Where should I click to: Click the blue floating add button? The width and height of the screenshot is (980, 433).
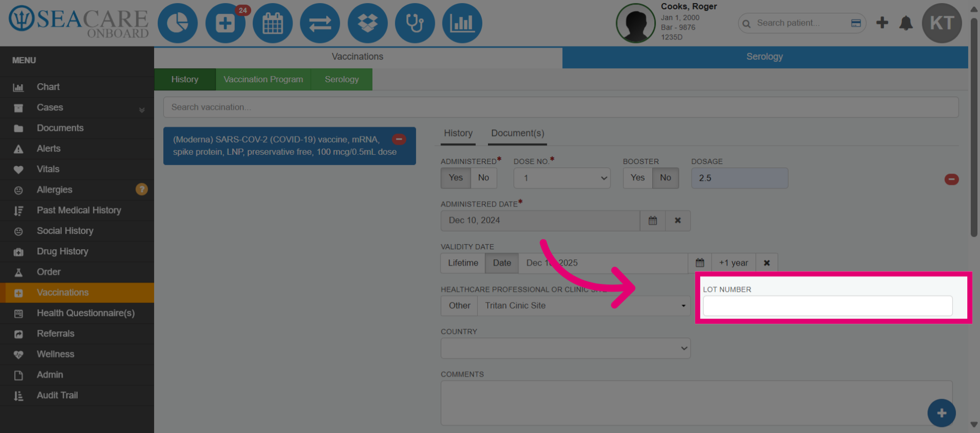pyautogui.click(x=942, y=413)
